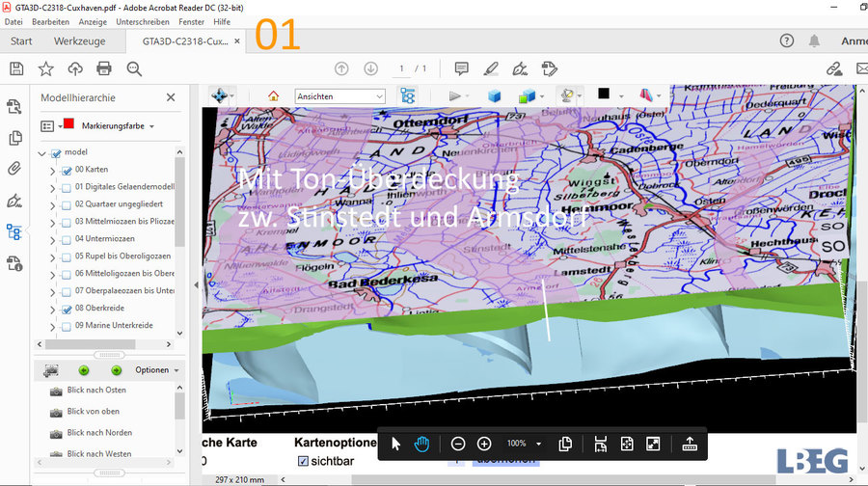868x486 pixels.
Task: Select the hand pan tool
Action: (421, 444)
